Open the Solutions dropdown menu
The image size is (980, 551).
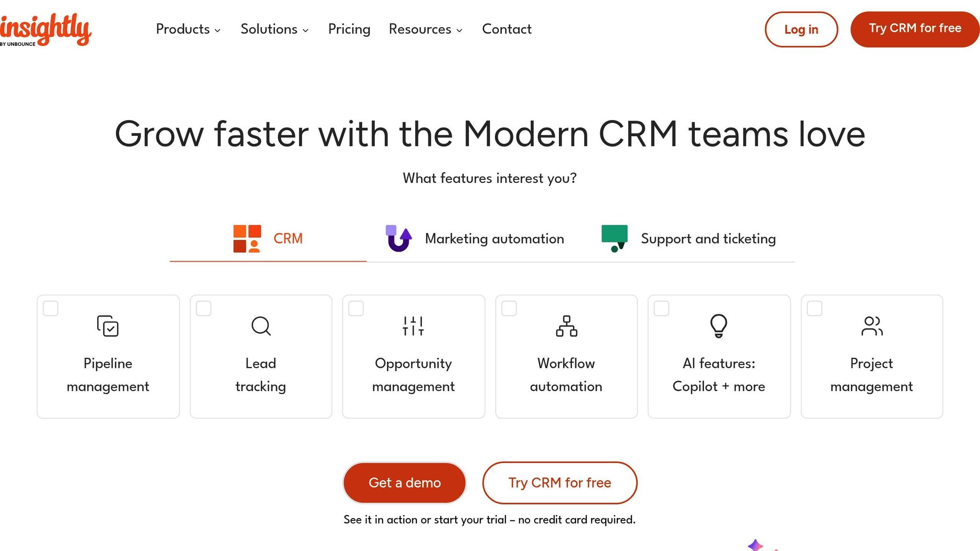tap(275, 29)
